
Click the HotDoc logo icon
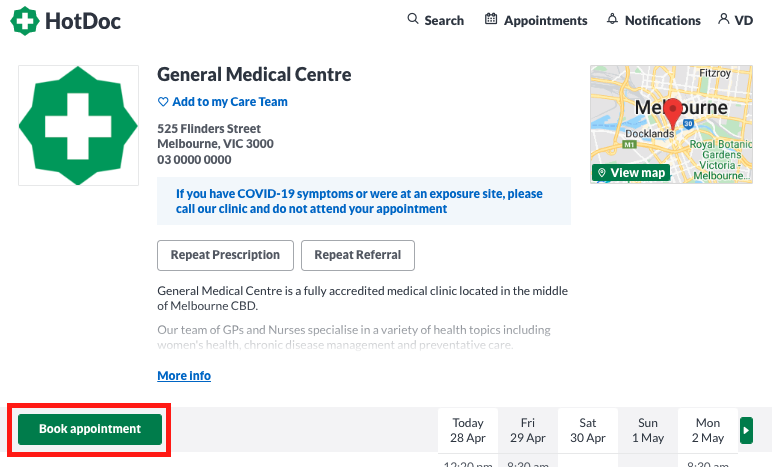click(x=25, y=20)
